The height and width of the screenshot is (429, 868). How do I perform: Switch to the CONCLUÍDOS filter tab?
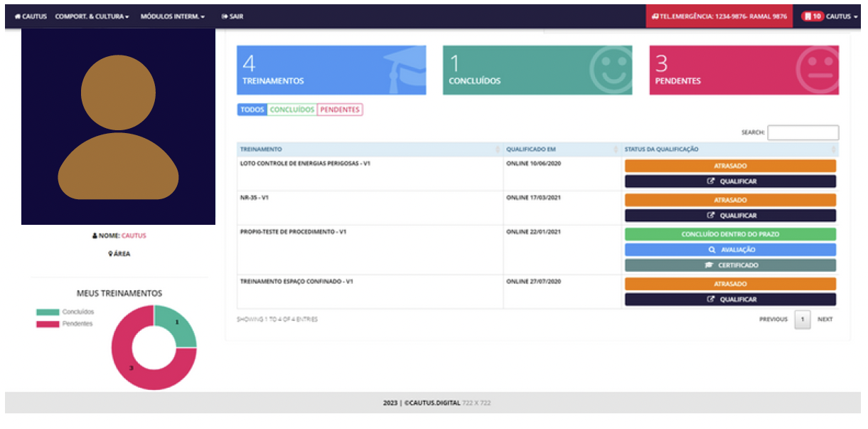[291, 110]
